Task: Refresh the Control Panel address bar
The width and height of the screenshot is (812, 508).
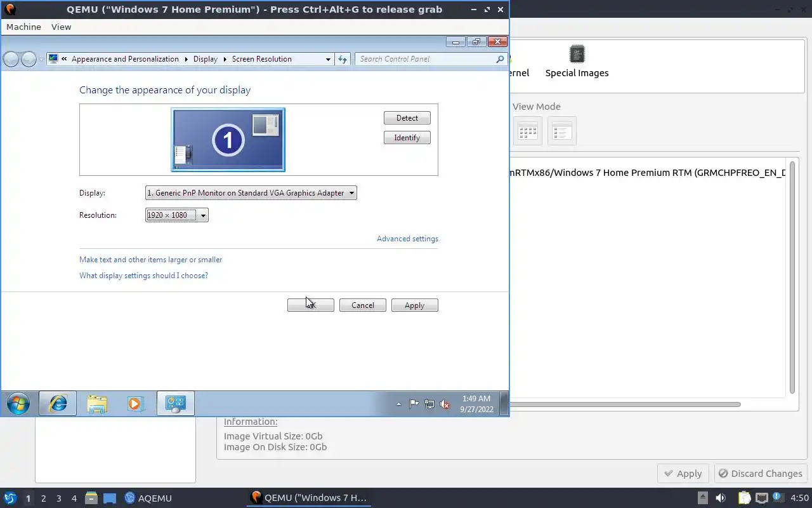Action: click(x=343, y=59)
